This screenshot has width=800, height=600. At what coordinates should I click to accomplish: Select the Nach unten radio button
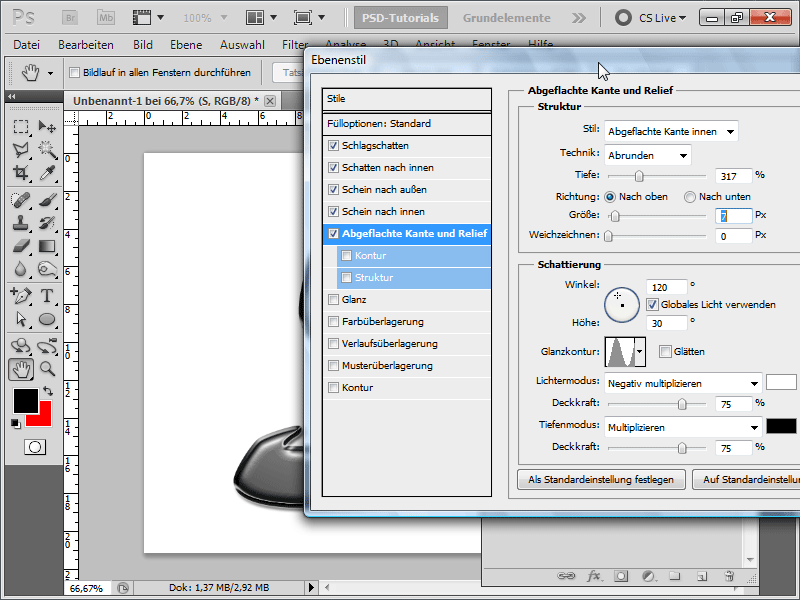[x=690, y=197]
